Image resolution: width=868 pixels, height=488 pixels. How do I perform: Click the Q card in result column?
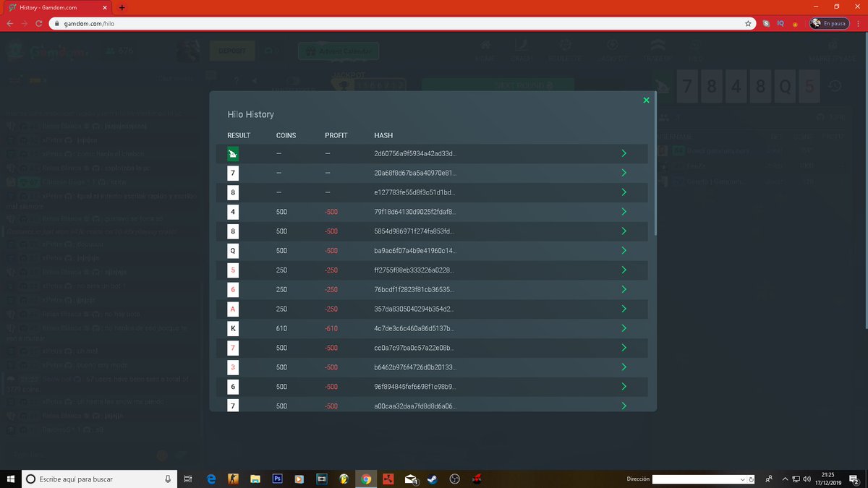tap(233, 251)
